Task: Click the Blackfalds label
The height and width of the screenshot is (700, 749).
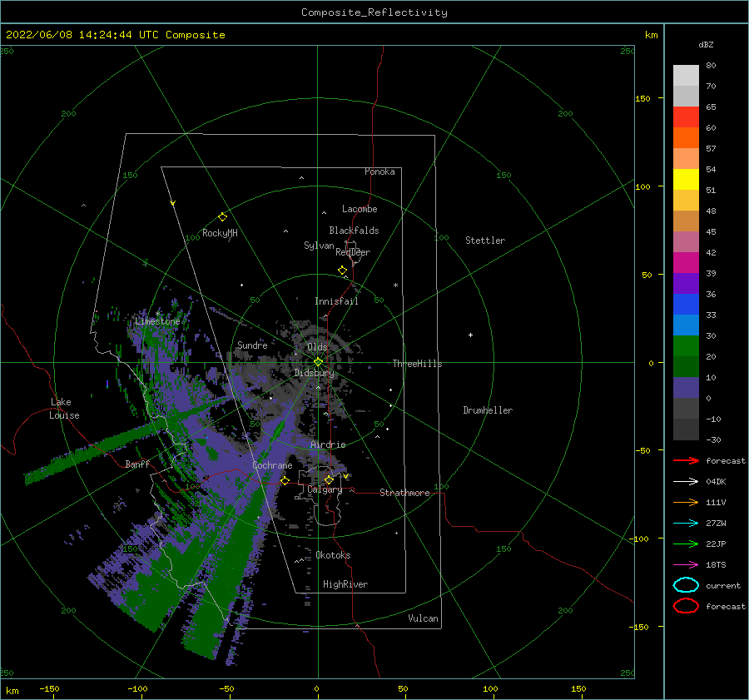Action: 354,231
